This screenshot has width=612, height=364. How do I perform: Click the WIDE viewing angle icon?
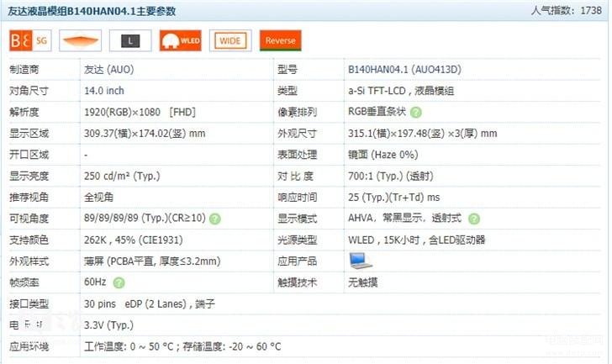click(x=230, y=40)
